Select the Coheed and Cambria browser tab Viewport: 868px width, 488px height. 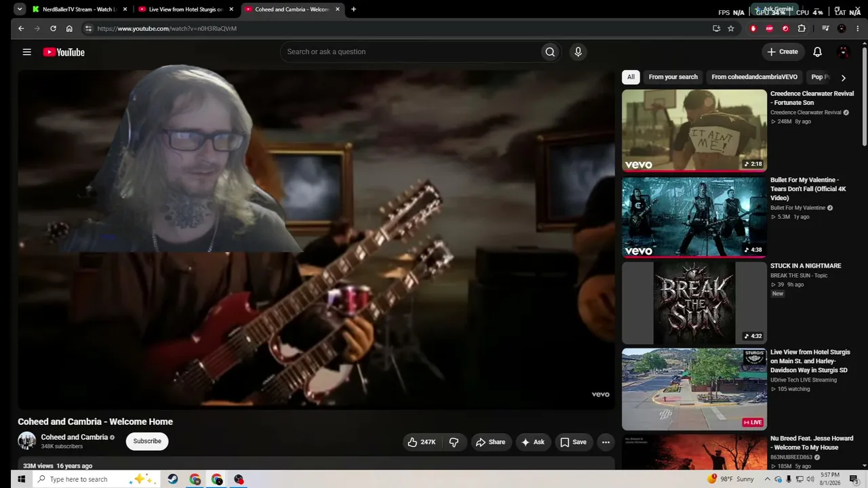click(x=292, y=9)
